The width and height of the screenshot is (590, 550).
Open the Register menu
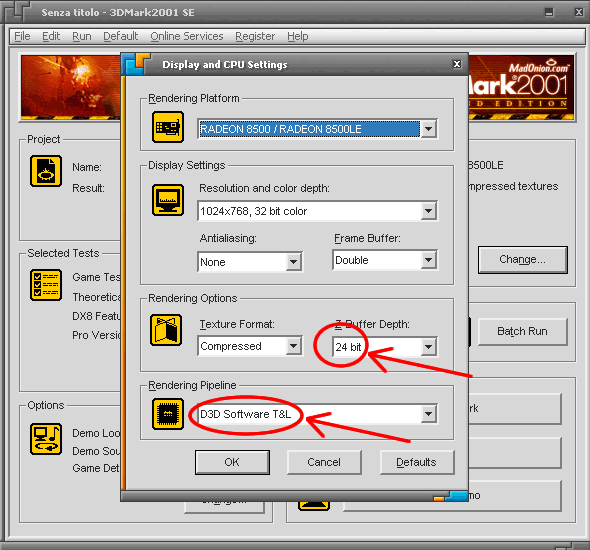(255, 36)
